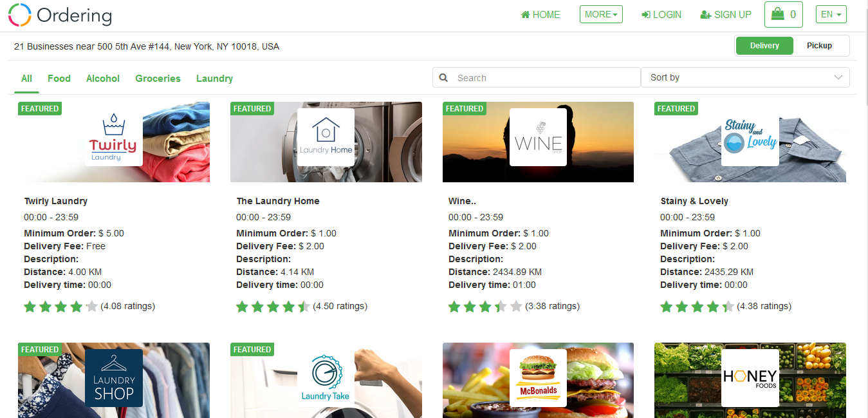Open the EN language dropdown
The image size is (868, 418).
tap(831, 14)
